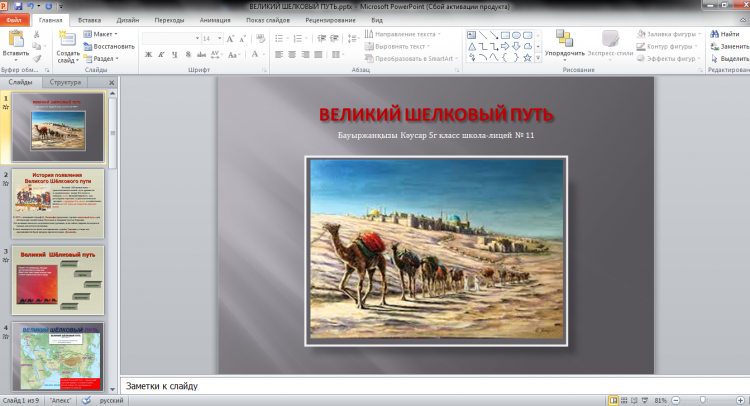750x406 pixels.
Task: Click the zoom slider handle
Action: pos(703,400)
